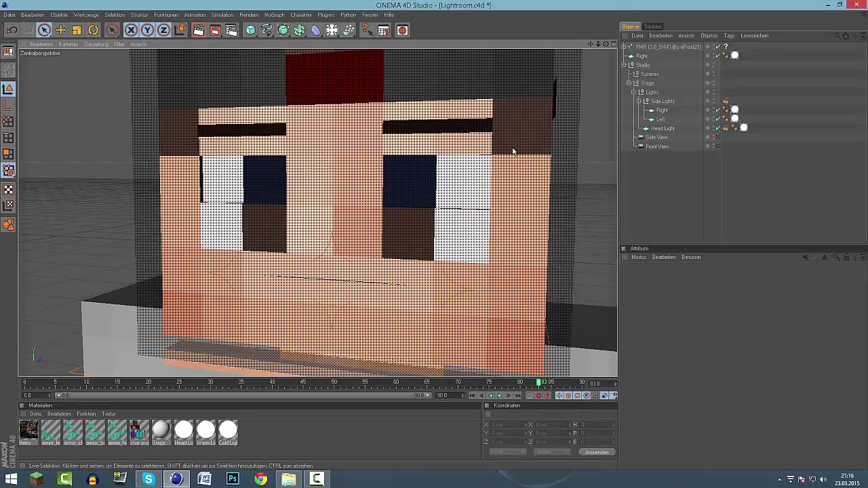Click the red question-mark cursor help icon

tap(367, 30)
